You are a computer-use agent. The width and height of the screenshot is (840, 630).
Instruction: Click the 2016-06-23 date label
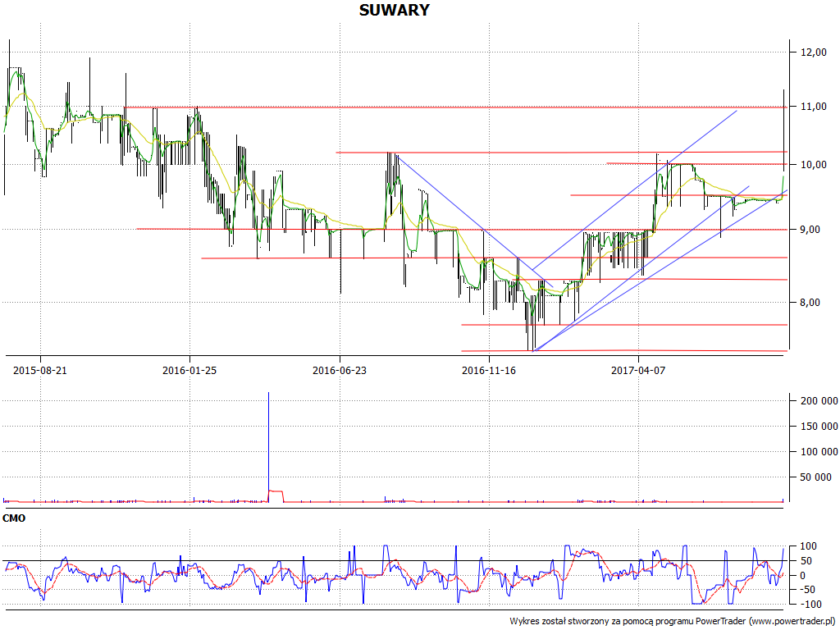340,370
